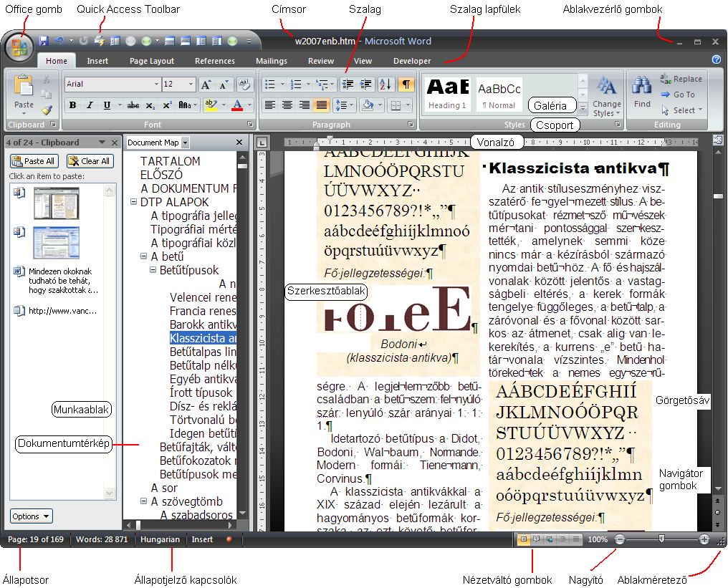Center the paragraph text
This screenshot has width=728, height=588.
287,105
